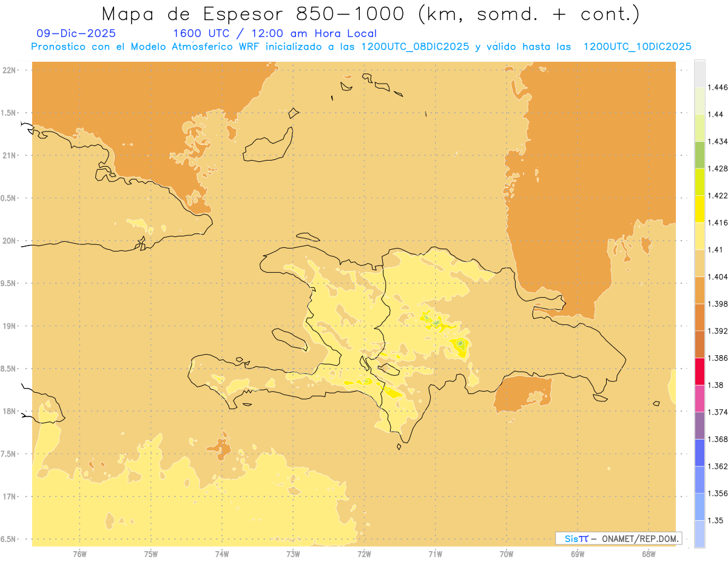
Task: Click legend value '1.422'
Action: [717, 196]
